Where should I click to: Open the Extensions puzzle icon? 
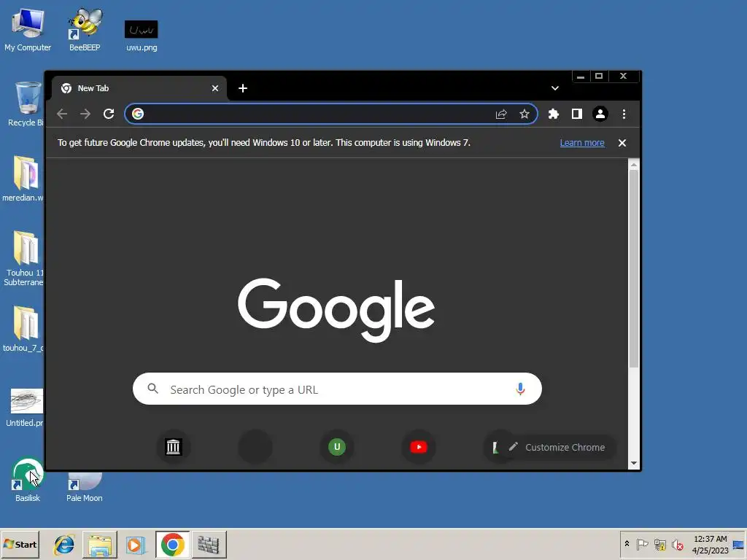tap(553, 114)
